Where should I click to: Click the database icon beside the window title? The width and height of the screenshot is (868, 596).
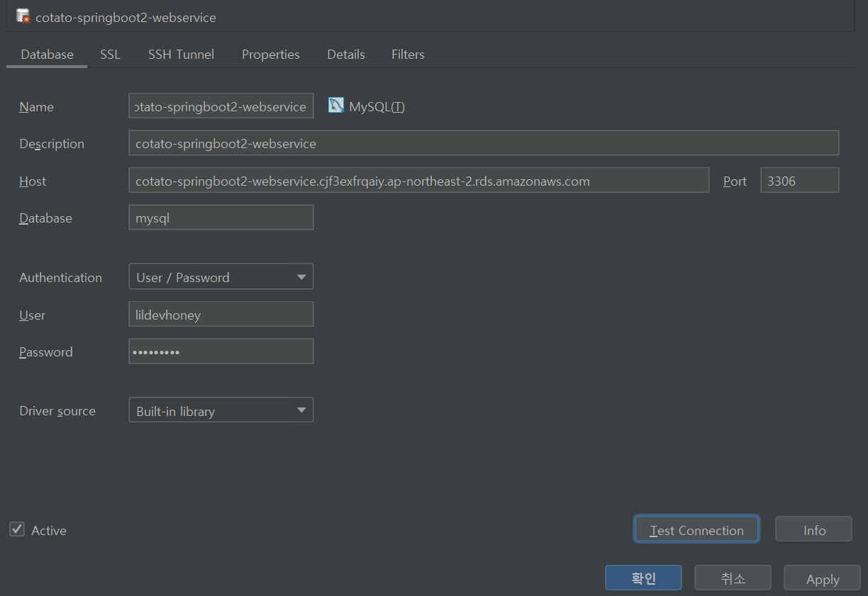pos(23,16)
